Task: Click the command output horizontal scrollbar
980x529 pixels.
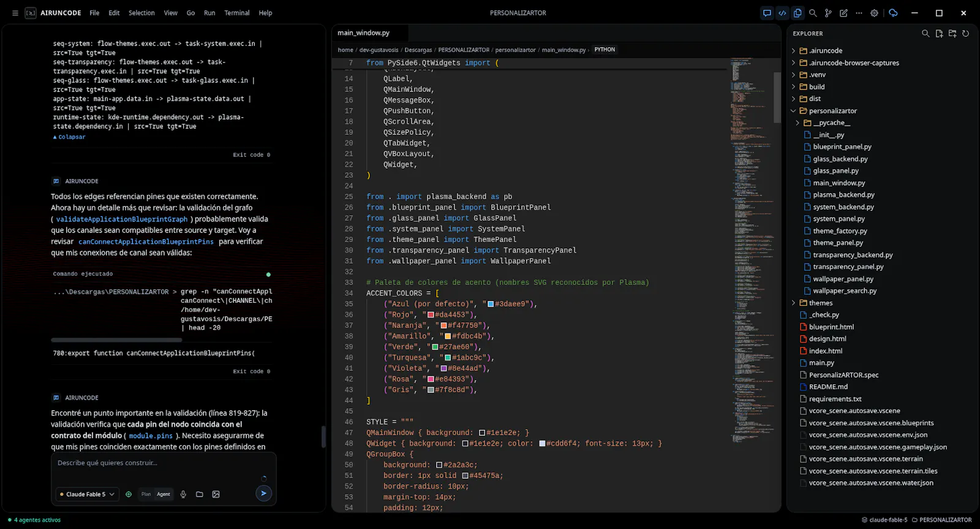Action: pyautogui.click(x=116, y=340)
